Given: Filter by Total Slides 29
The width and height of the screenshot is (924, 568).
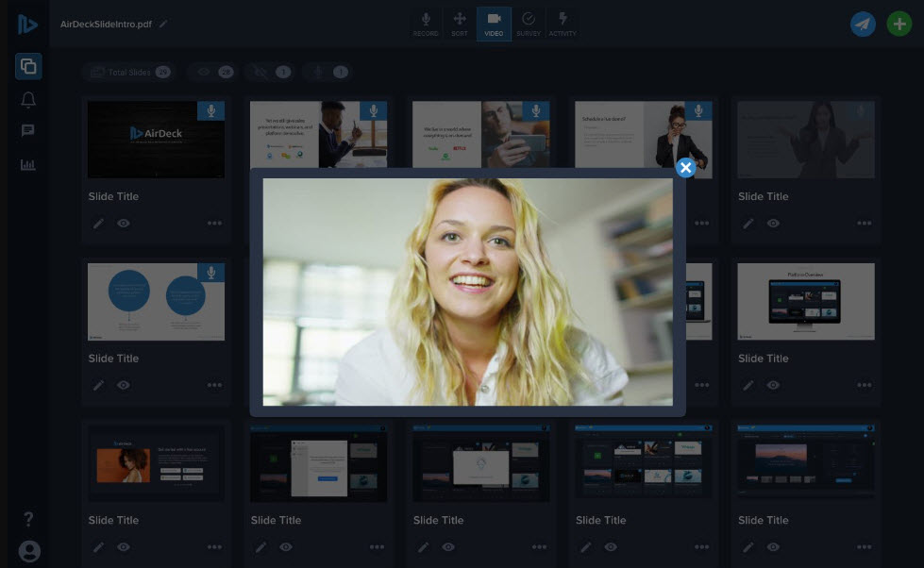Looking at the screenshot, I should pyautogui.click(x=130, y=72).
